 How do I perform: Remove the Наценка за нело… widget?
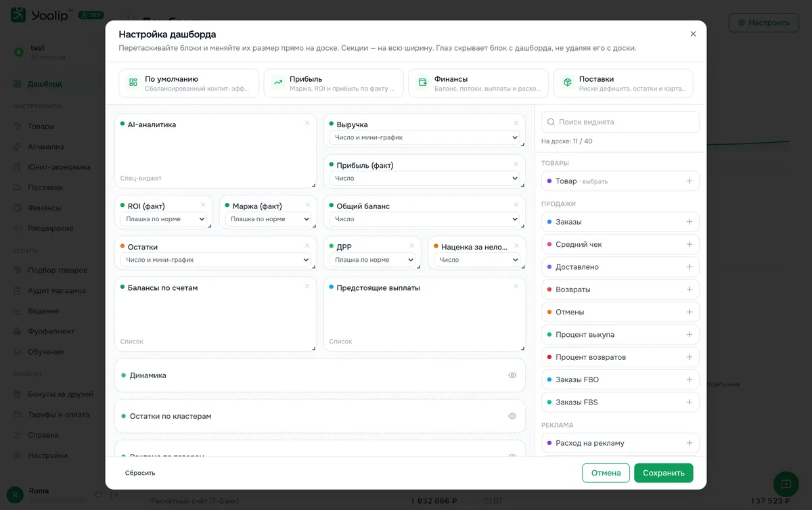coord(516,246)
